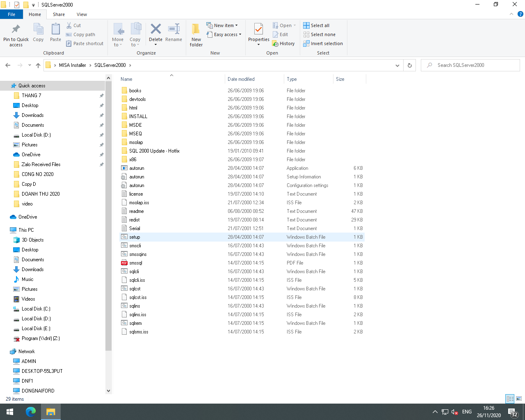Click the Paste icon in ribbon
The height and width of the screenshot is (420, 525).
tap(55, 30)
